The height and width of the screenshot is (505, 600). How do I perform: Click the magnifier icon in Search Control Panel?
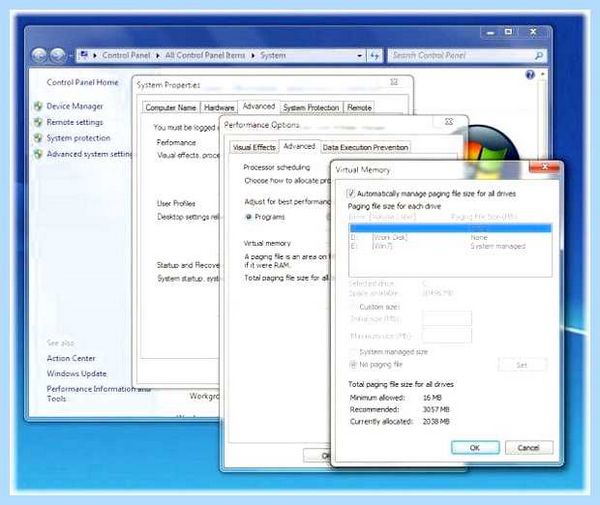(538, 56)
